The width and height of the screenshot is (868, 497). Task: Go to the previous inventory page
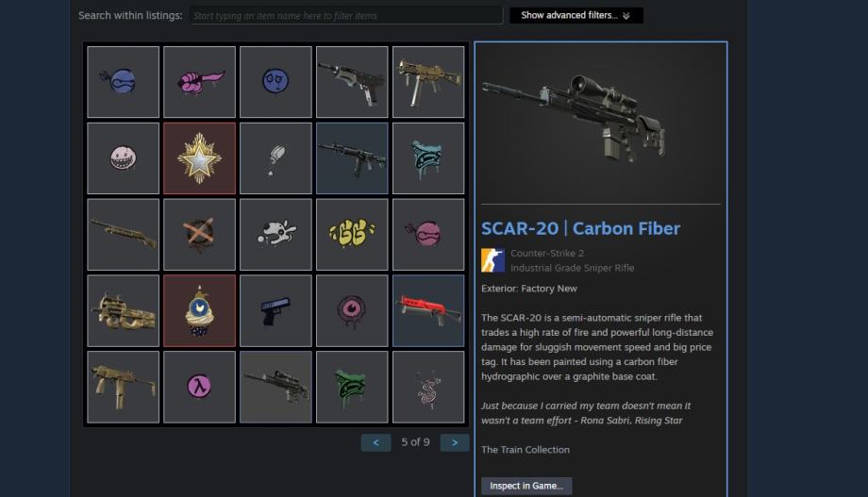coord(376,442)
